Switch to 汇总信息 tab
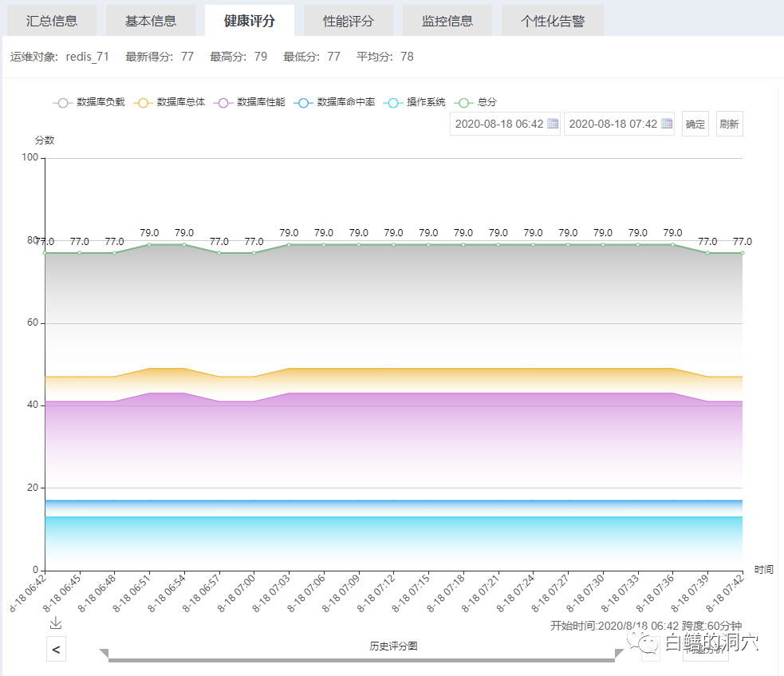The width and height of the screenshot is (784, 676). 52,21
